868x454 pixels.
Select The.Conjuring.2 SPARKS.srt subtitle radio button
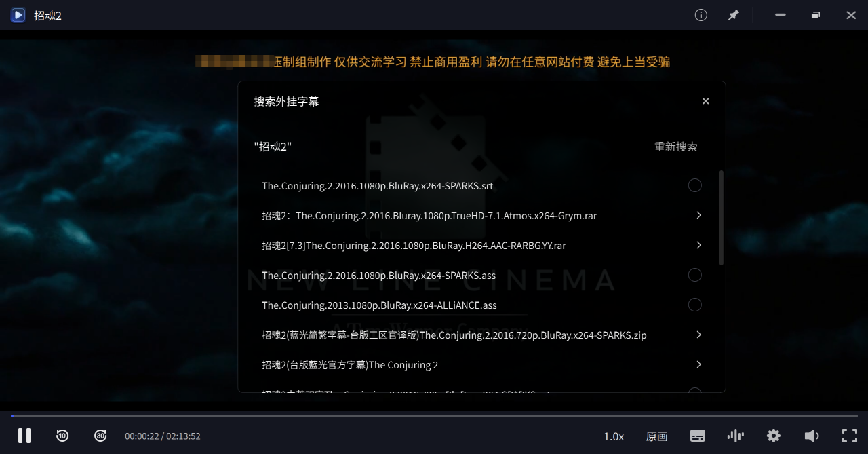pyautogui.click(x=694, y=185)
